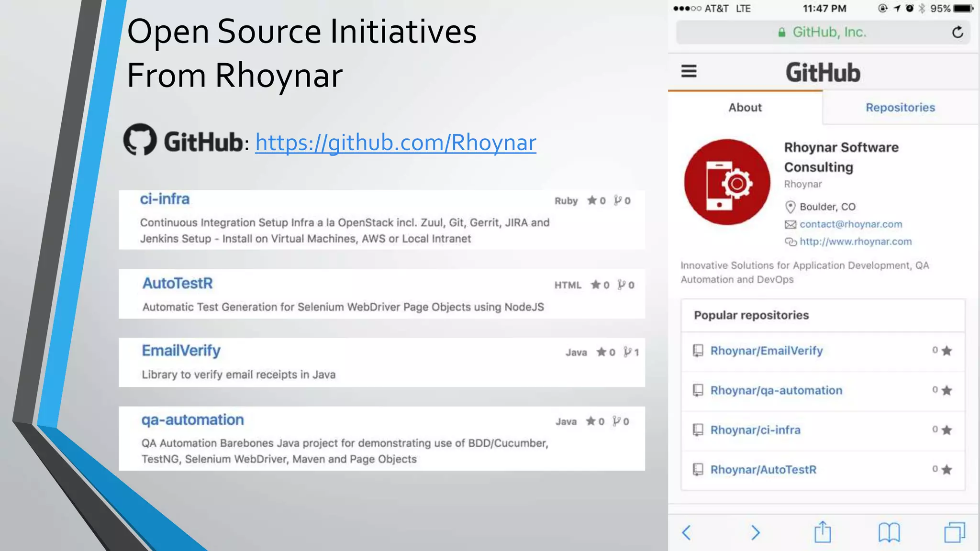The width and height of the screenshot is (980, 551).
Task: Tap the Safari forward arrow
Action: click(755, 532)
